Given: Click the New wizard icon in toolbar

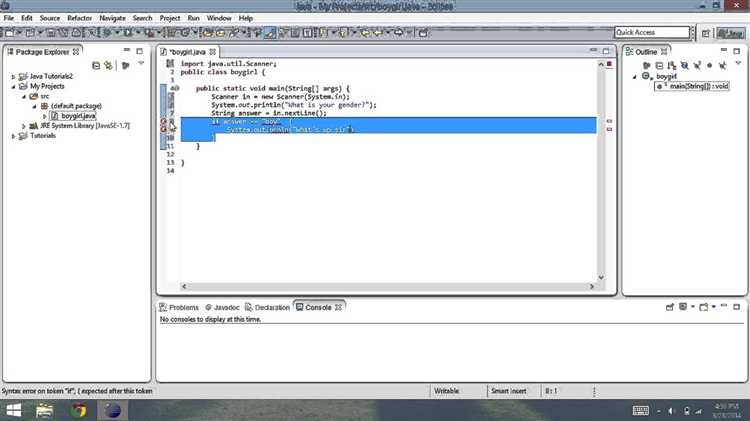Looking at the screenshot, I should [10, 33].
